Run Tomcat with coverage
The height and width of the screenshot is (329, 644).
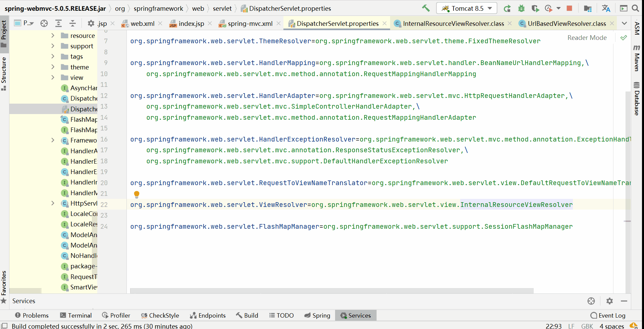[x=535, y=8]
